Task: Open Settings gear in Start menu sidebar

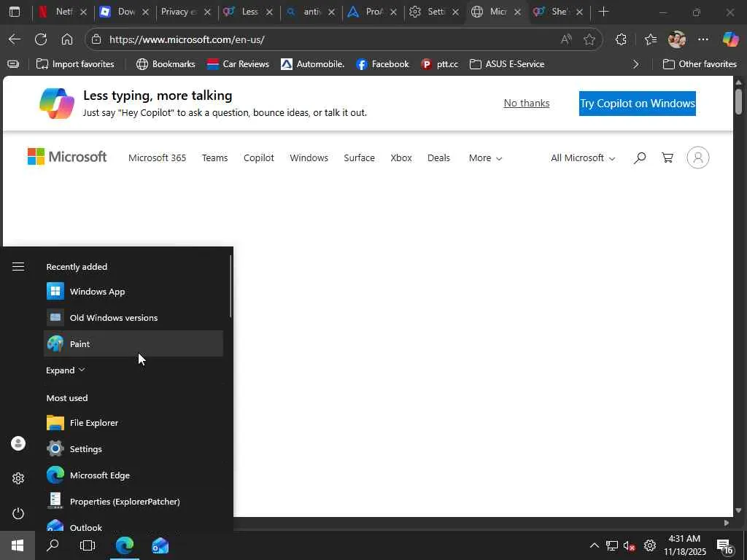Action: point(18,478)
